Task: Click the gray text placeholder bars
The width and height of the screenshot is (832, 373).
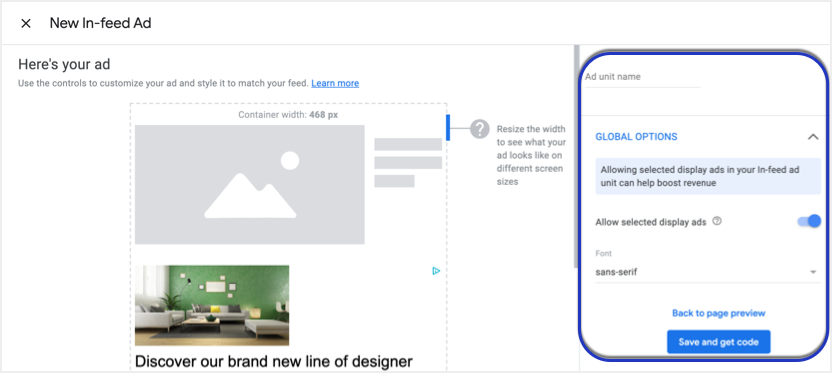Action: coord(408,162)
